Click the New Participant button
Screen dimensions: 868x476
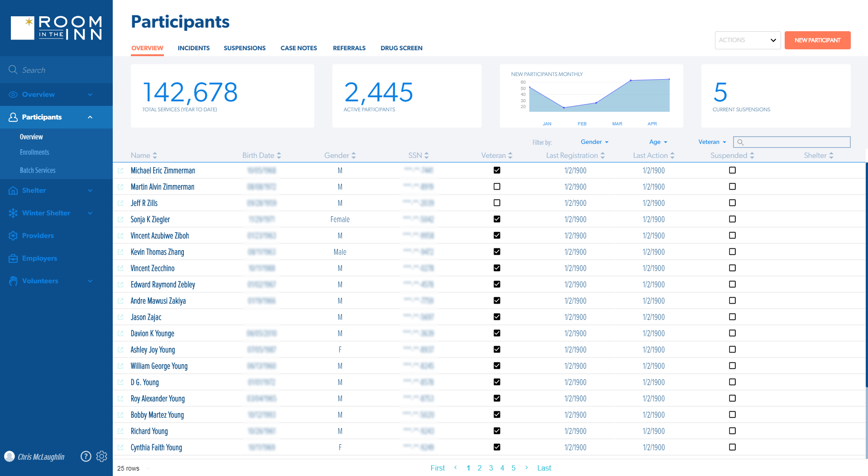tap(817, 40)
